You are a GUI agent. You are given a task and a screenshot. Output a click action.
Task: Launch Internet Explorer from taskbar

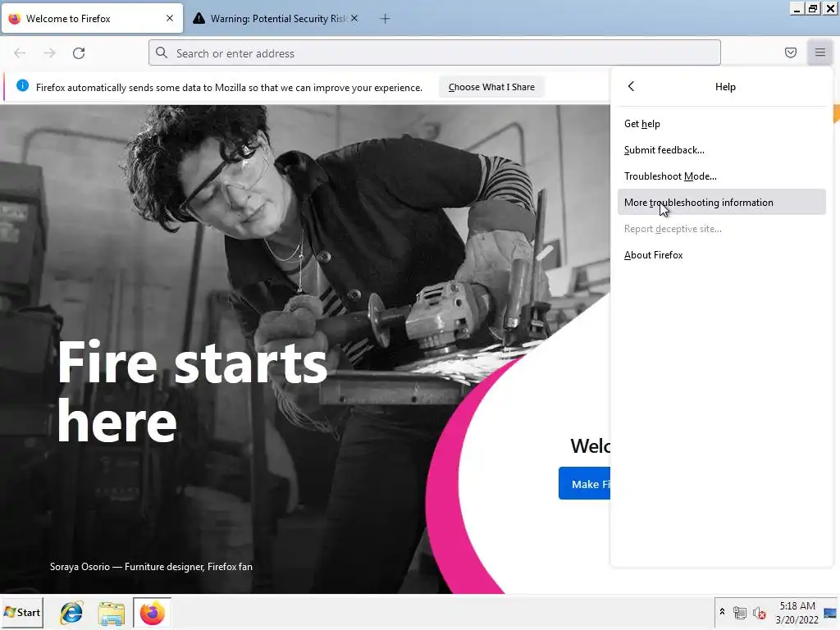click(x=71, y=612)
